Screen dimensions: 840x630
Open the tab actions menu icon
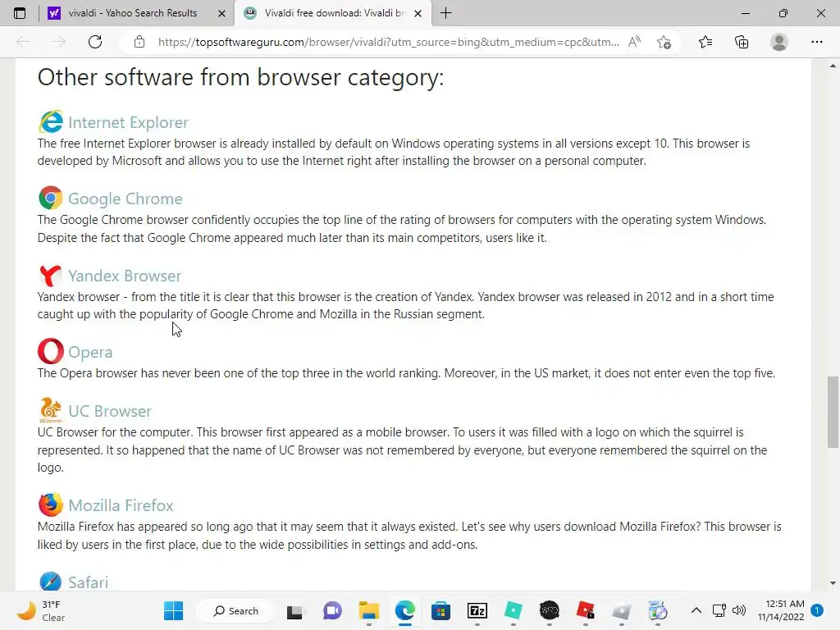[x=20, y=13]
